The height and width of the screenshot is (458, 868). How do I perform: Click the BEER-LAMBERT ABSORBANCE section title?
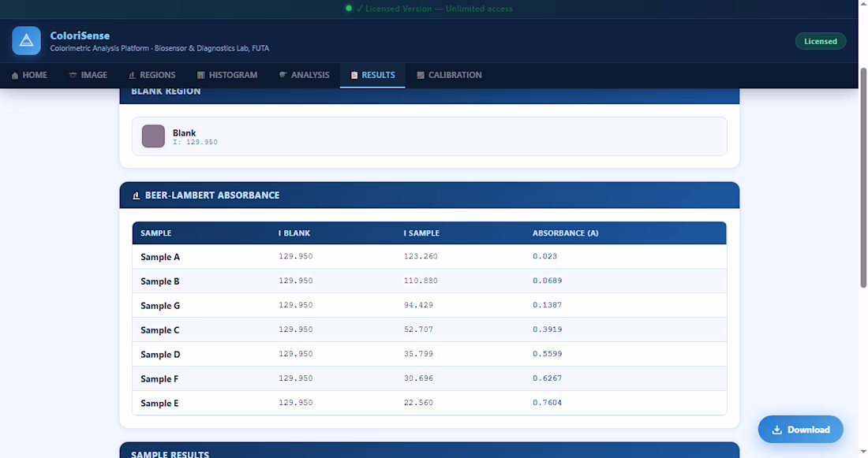click(x=212, y=195)
